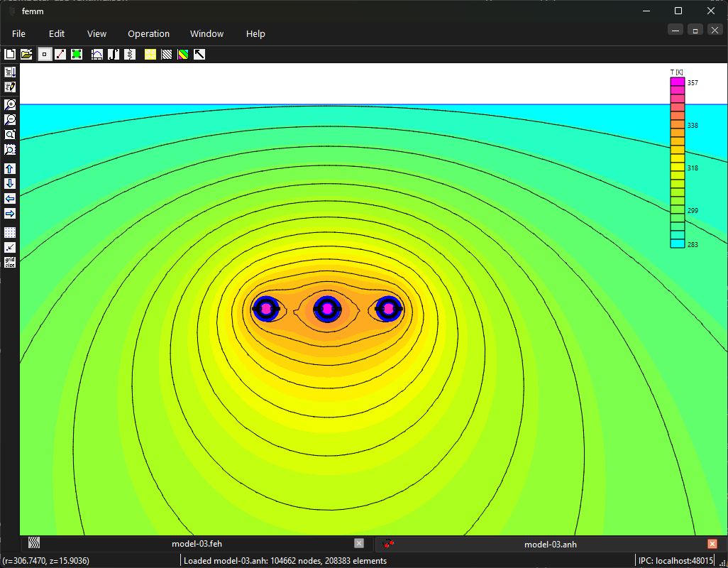Click the list with pencil icon
728x568 pixels.
click(x=10, y=87)
